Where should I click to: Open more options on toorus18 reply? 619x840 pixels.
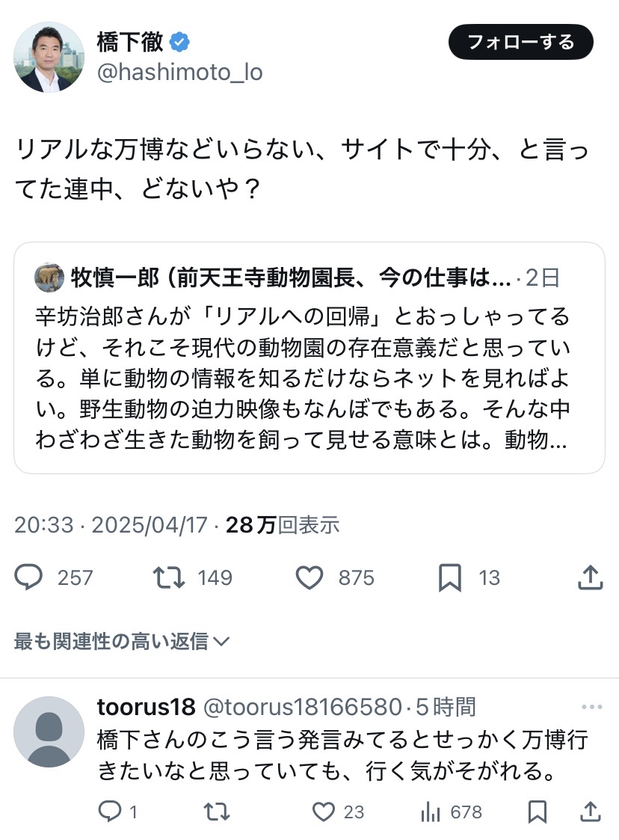(591, 707)
